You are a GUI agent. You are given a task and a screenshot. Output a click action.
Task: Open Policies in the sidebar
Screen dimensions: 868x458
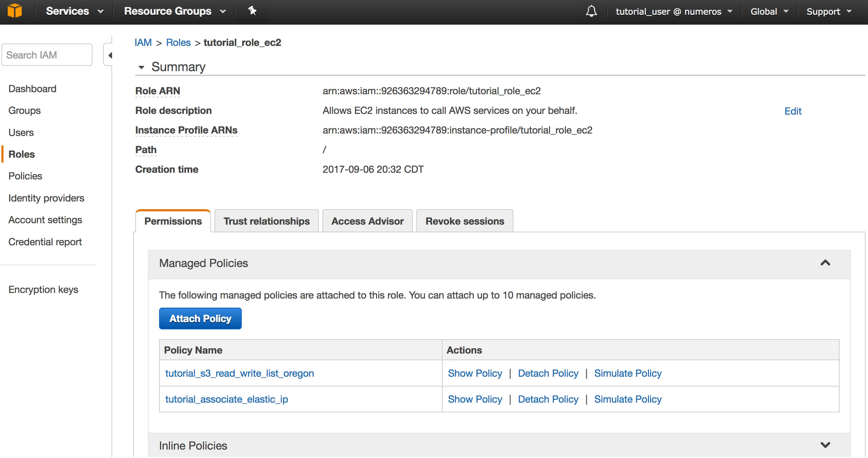25,176
